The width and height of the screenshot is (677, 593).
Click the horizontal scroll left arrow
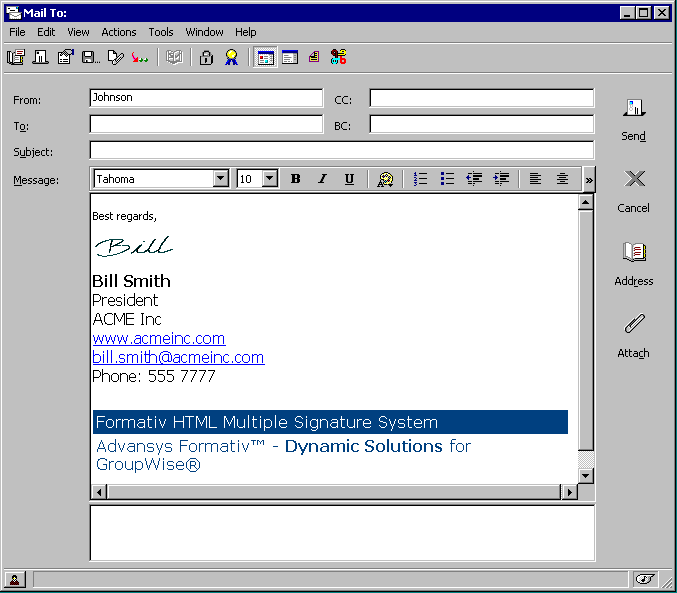(x=99, y=492)
